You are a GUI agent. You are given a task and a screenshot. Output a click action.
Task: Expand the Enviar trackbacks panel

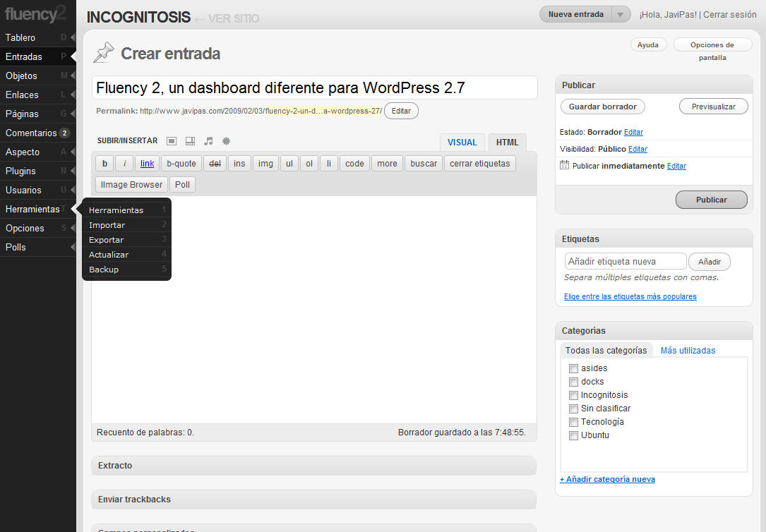tap(313, 500)
